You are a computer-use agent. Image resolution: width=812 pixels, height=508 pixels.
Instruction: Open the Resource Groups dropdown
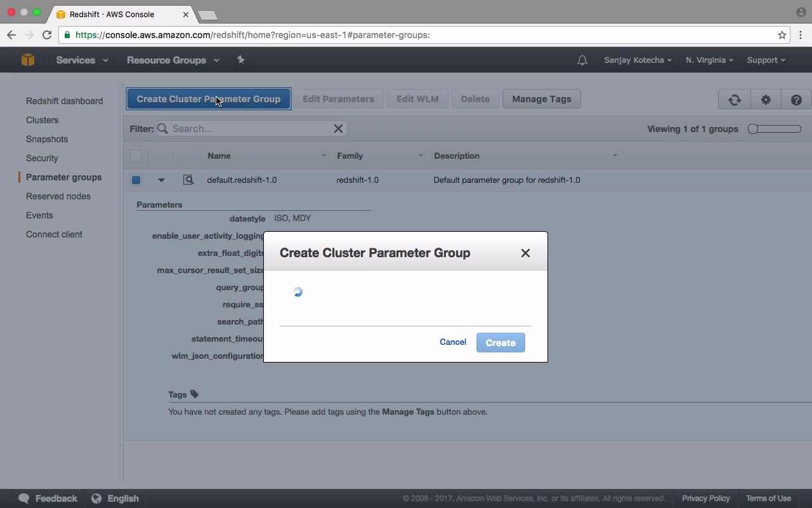(173, 60)
